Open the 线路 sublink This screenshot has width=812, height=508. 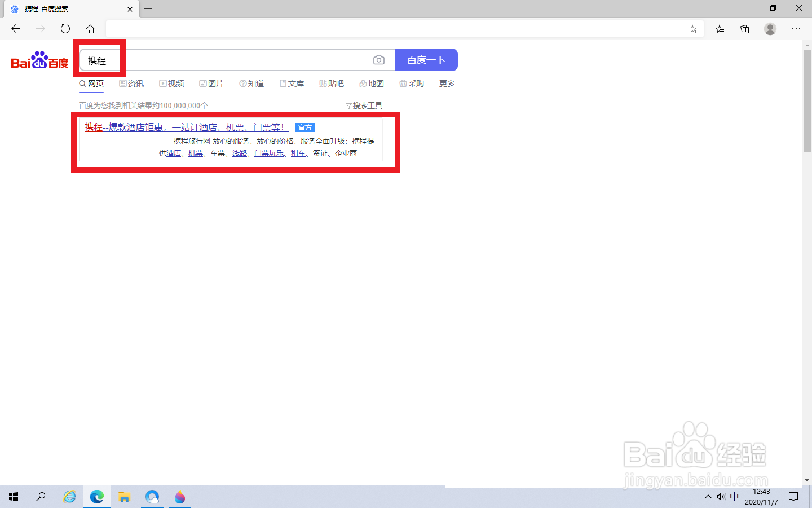click(240, 153)
